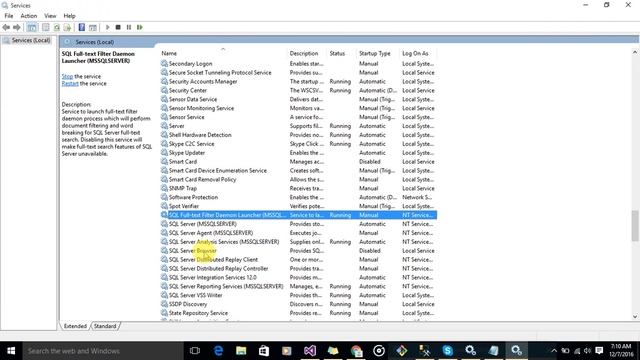Show hidden tray icons chevron
640x360 pixels.
point(554,351)
